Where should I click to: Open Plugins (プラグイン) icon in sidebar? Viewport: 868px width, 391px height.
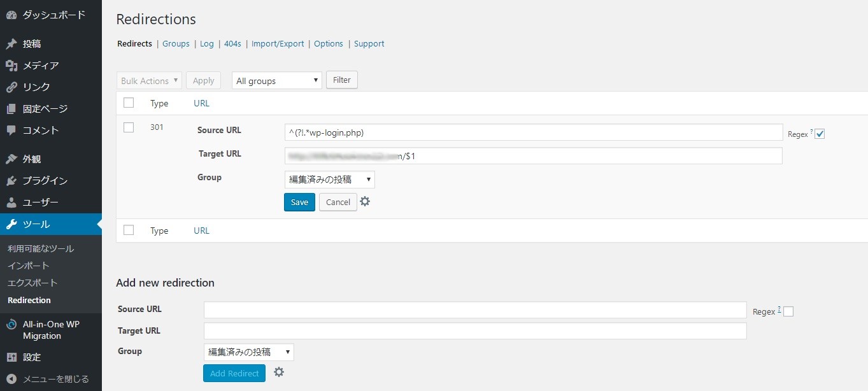point(11,181)
